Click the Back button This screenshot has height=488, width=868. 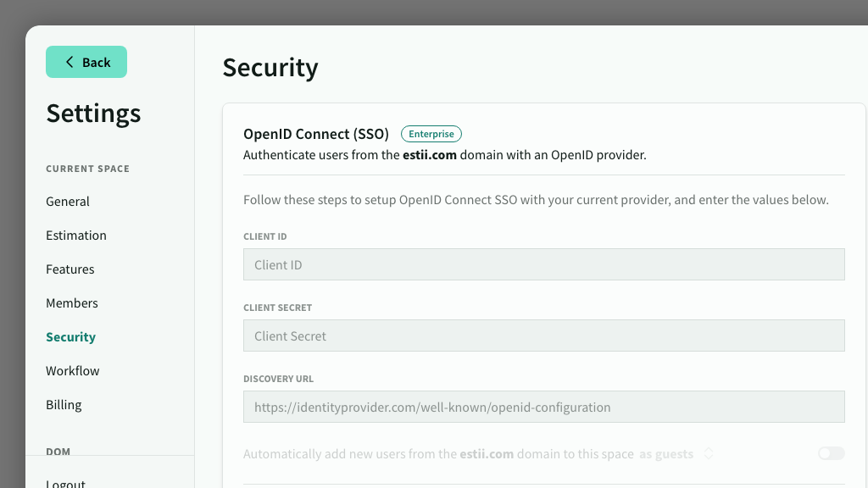pos(86,62)
